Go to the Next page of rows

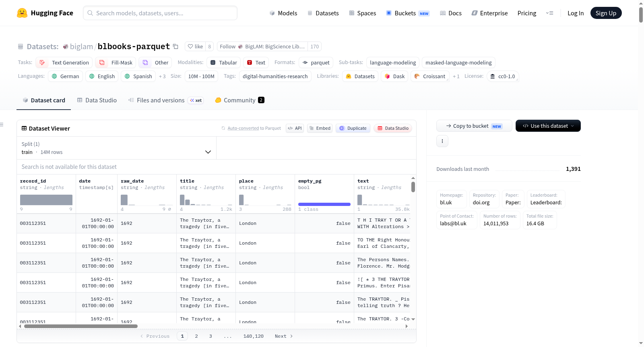284,336
